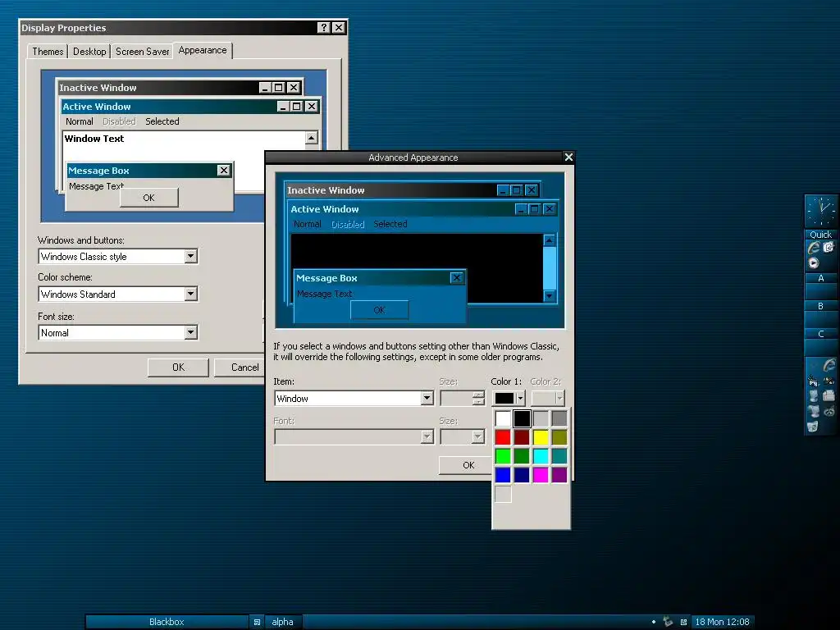The width and height of the screenshot is (840, 630).
Task: Click Active Window title in Advanced Appearance preview
Action: point(325,209)
